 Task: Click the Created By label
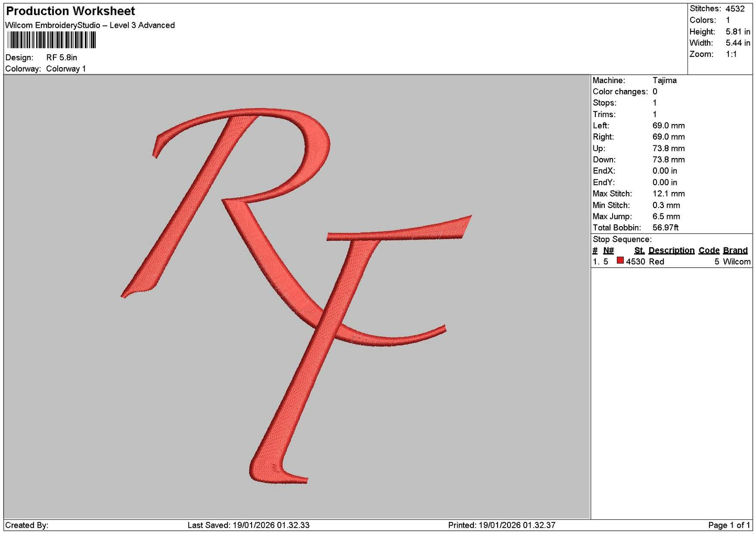pos(27,525)
